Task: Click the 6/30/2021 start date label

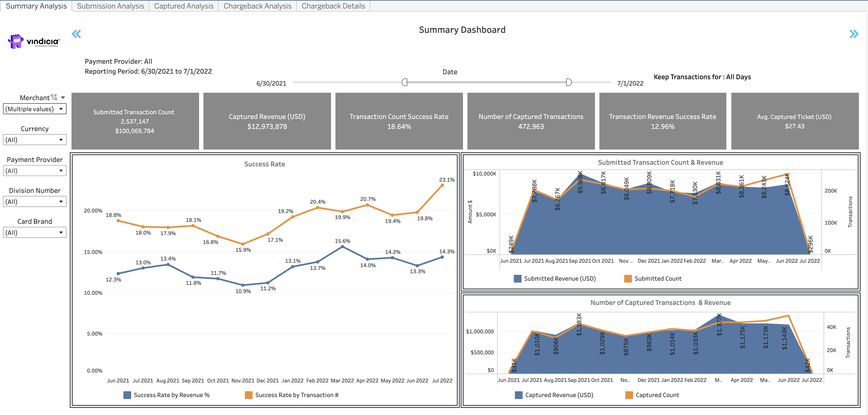Action: [271, 83]
